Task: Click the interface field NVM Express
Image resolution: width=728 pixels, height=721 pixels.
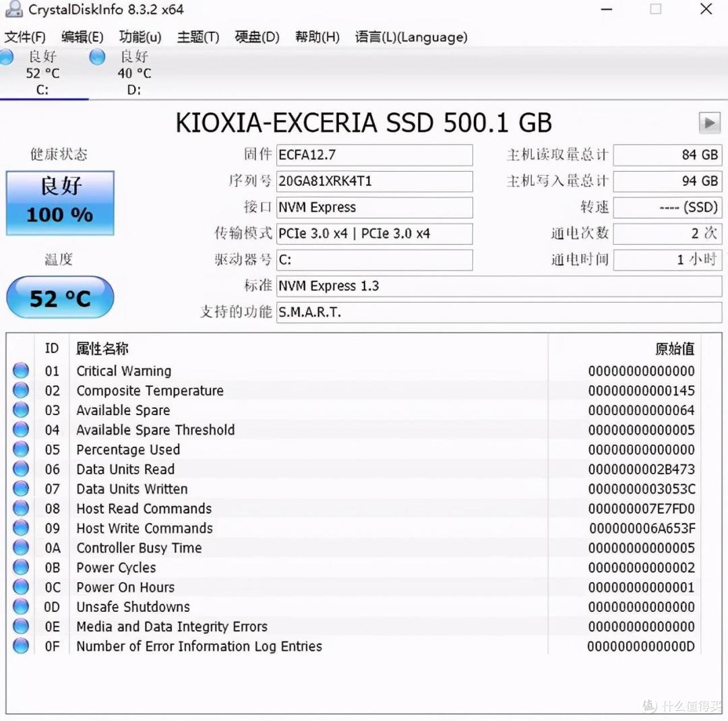Action: click(x=375, y=208)
